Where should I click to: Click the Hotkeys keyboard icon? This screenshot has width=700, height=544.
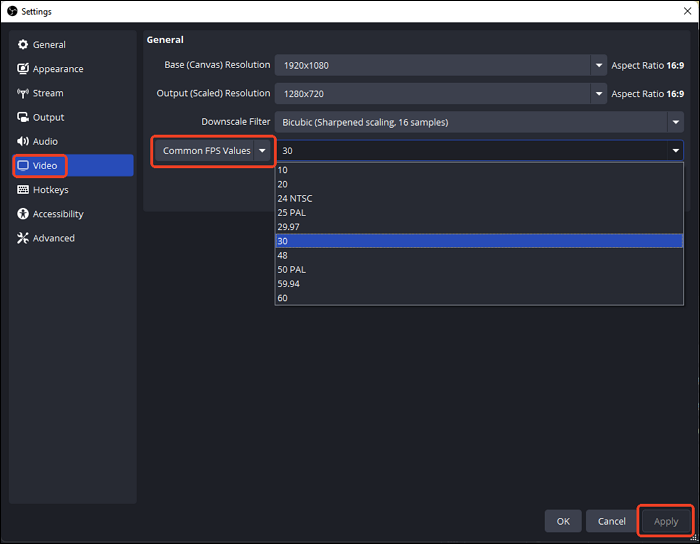[x=23, y=190]
